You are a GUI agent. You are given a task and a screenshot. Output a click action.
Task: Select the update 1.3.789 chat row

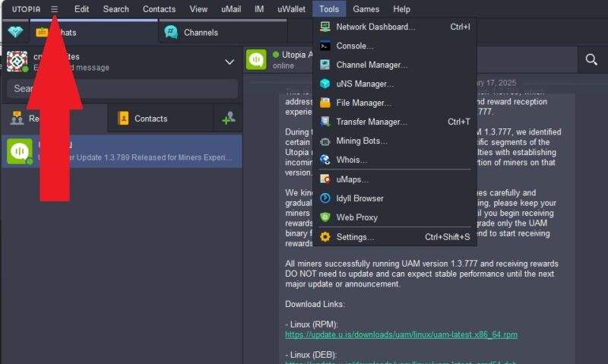(122, 151)
